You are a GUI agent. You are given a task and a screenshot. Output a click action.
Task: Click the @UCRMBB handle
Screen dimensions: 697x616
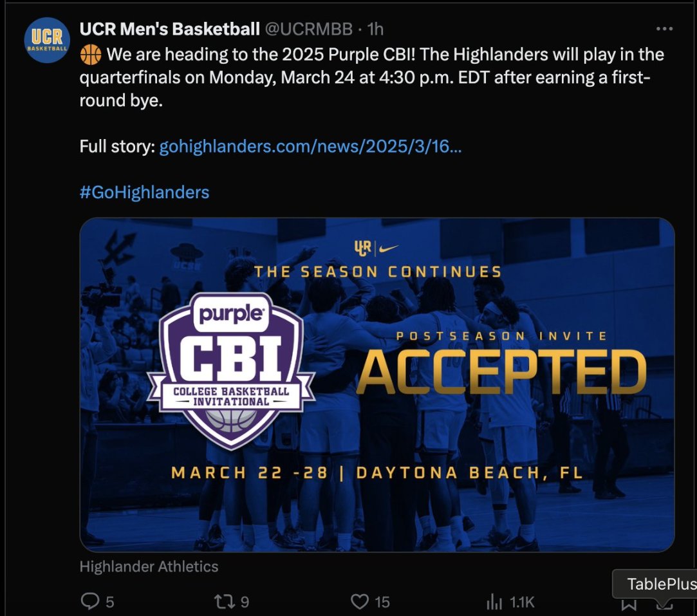(309, 29)
